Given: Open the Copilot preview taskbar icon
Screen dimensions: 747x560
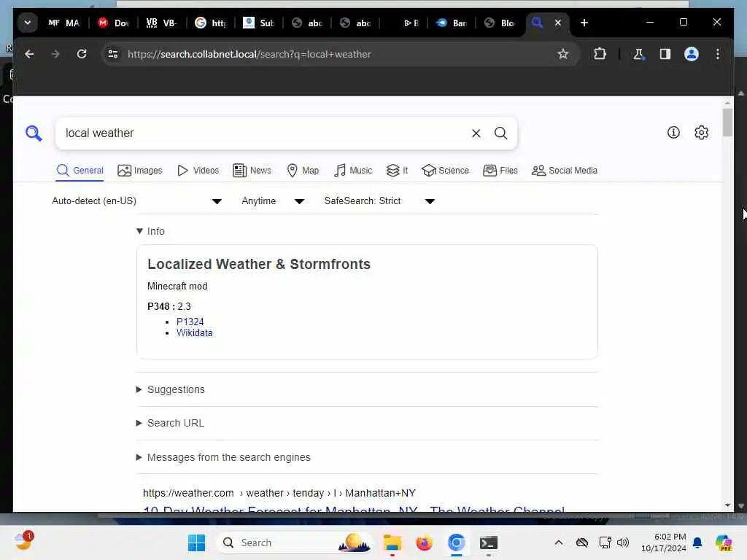Looking at the screenshot, I should tap(723, 542).
